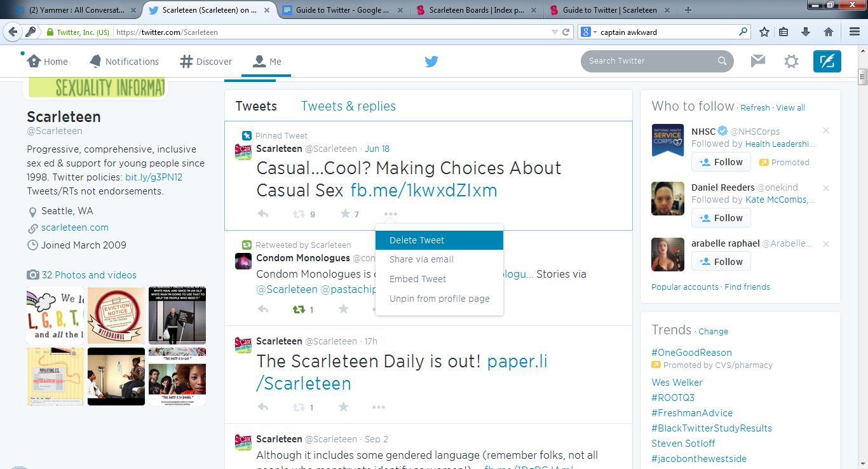Choose Embed Tweet option

[x=439, y=279]
